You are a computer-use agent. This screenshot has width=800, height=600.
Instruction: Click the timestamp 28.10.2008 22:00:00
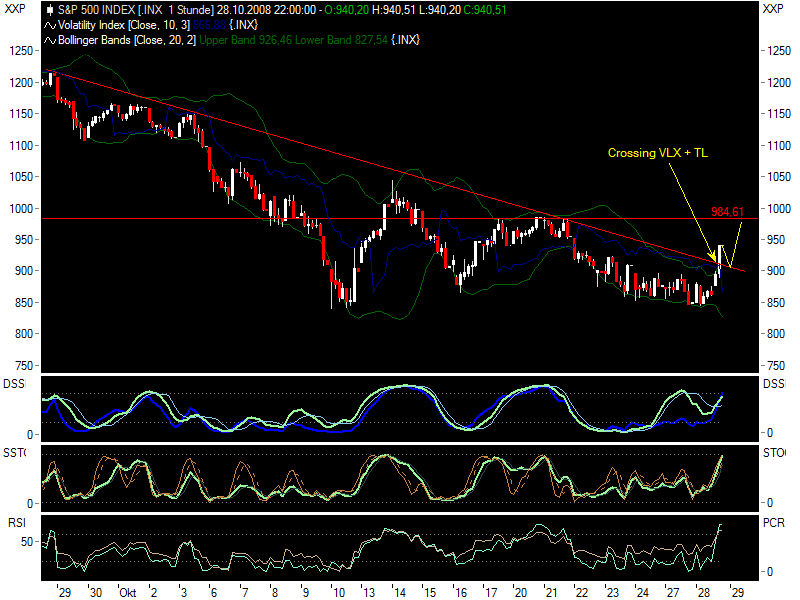266,10
